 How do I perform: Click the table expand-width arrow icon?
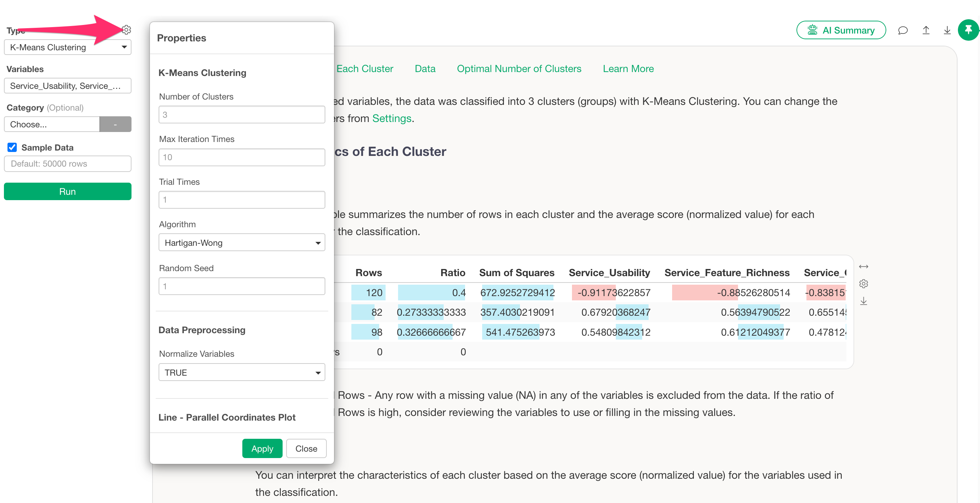pyautogui.click(x=863, y=266)
